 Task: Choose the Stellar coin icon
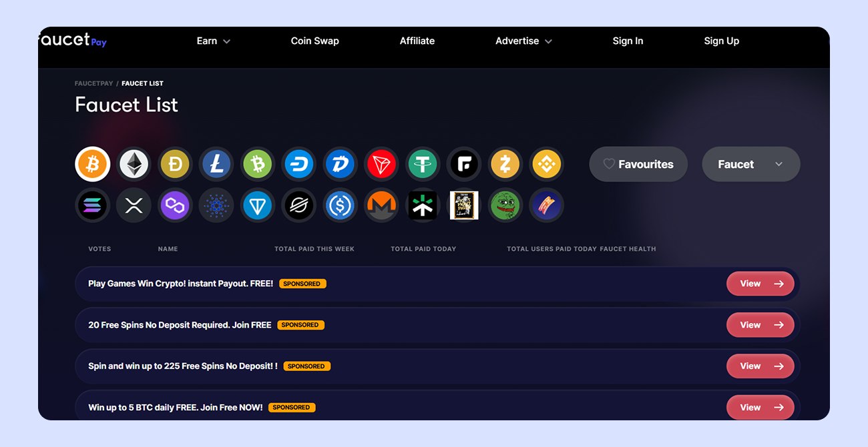click(x=298, y=205)
